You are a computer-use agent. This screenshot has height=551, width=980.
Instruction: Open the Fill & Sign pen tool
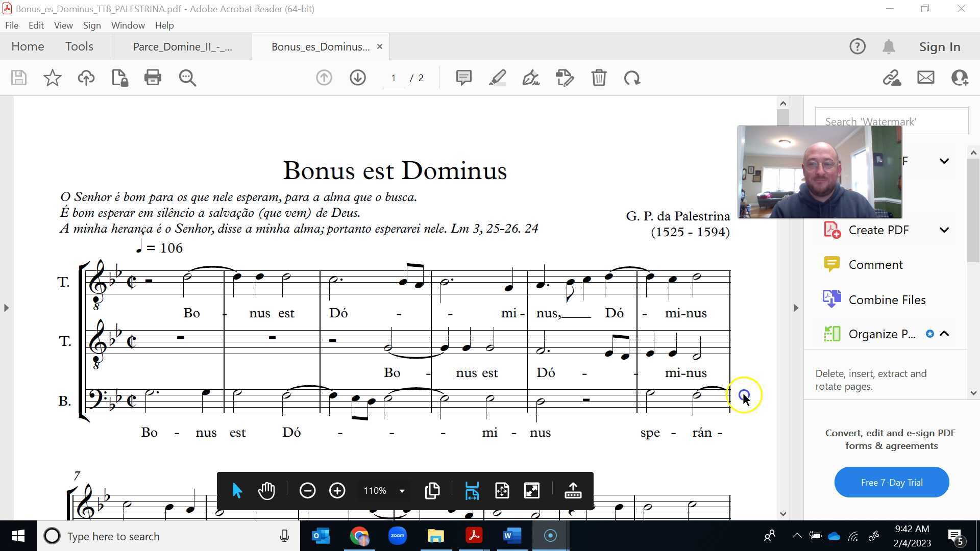[x=531, y=78]
